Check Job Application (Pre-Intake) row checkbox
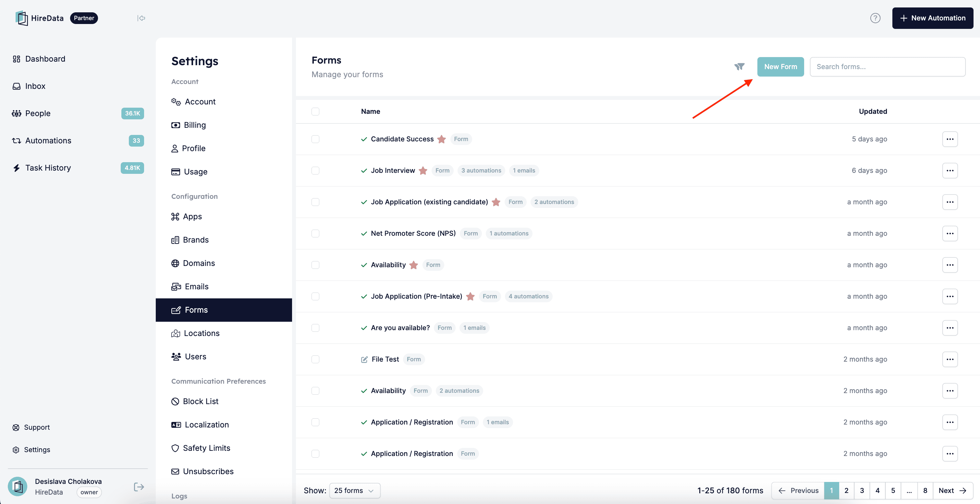 [x=315, y=296]
